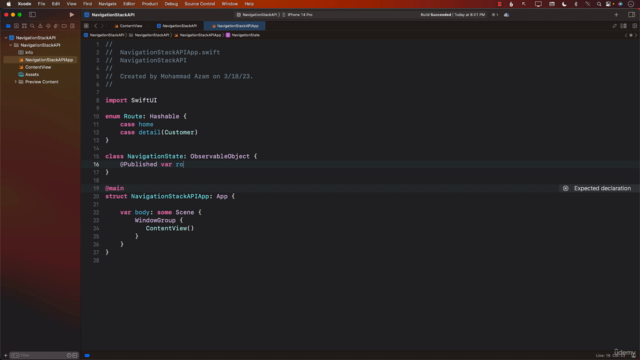
Task: Click the Expected declaration error banner
Action: tap(598, 188)
